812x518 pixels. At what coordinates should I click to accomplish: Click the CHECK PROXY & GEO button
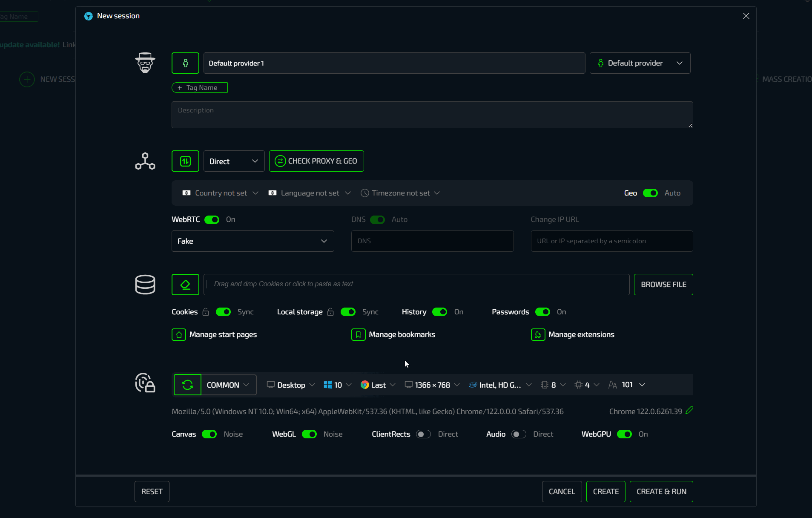coord(316,161)
